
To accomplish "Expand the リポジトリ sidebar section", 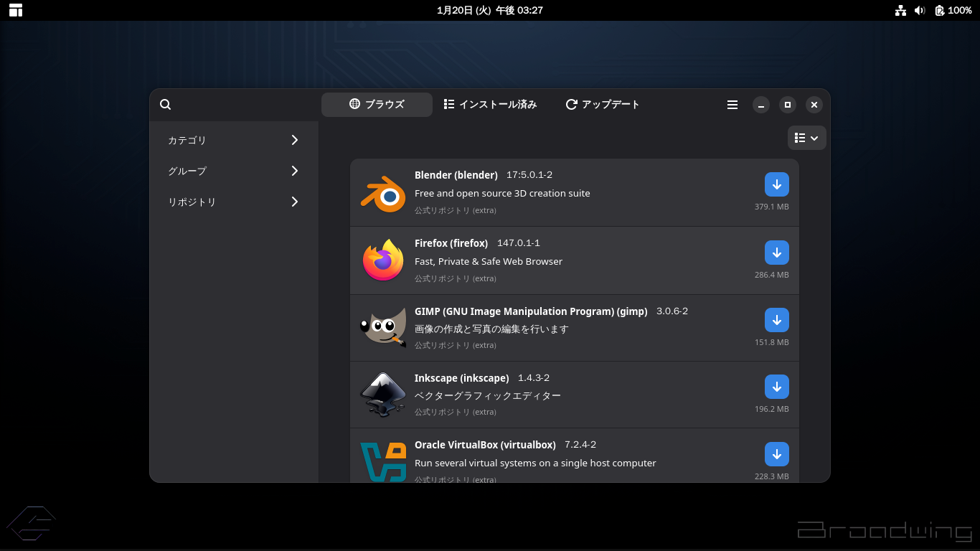I will pos(234,202).
